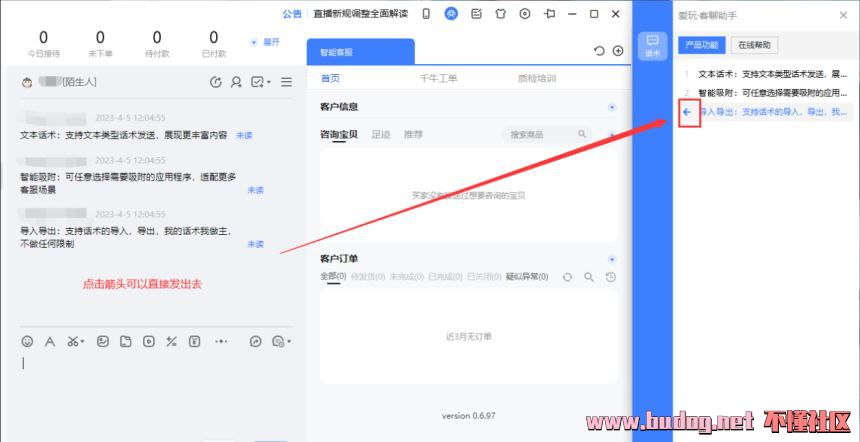Click the send file icon in message toolbar
This screenshot has height=442, width=860.
pos(126,342)
